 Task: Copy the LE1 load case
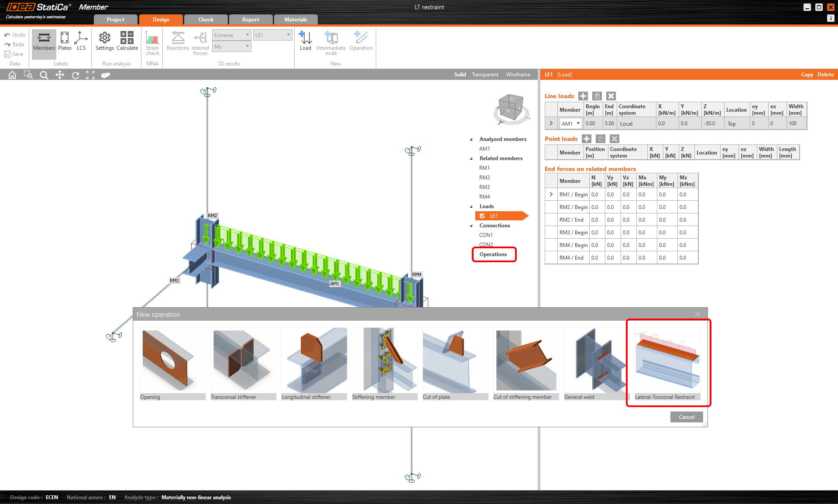pyautogui.click(x=807, y=75)
